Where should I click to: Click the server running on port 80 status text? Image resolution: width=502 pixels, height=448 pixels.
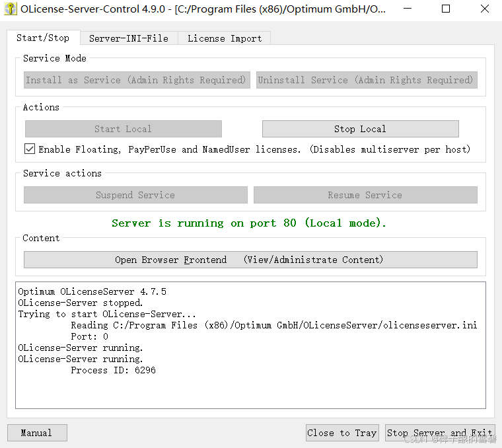(249, 223)
